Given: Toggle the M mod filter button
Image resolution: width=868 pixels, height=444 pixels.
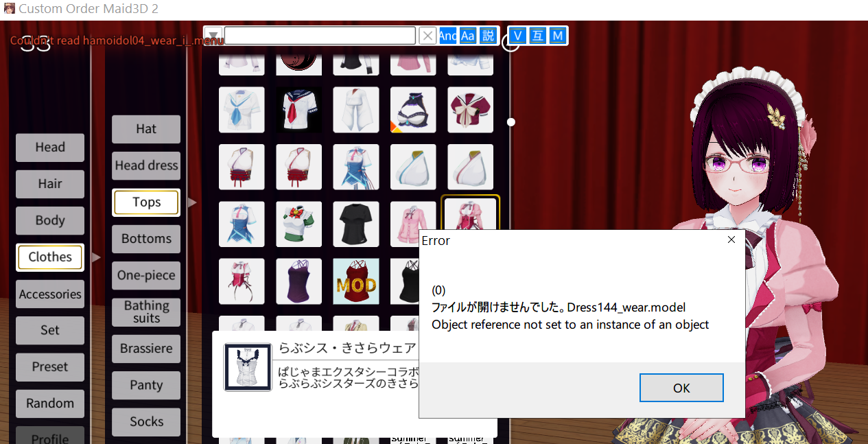Looking at the screenshot, I should (x=558, y=36).
